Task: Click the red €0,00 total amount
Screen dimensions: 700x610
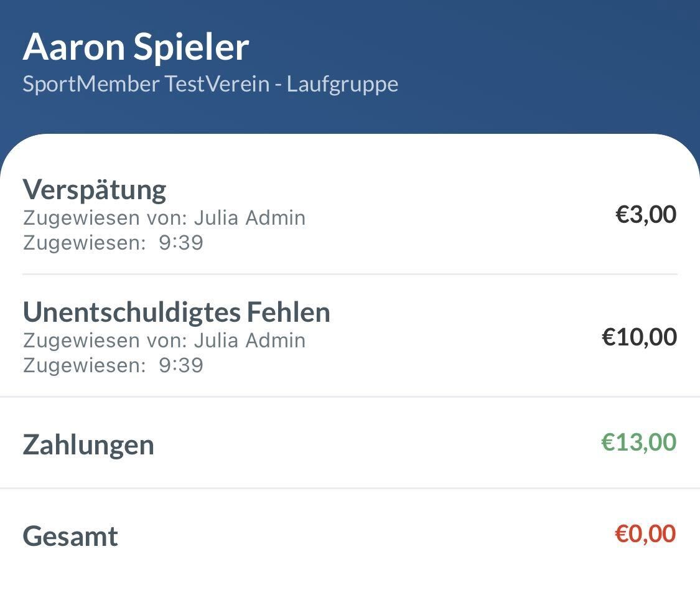Action: (x=645, y=533)
